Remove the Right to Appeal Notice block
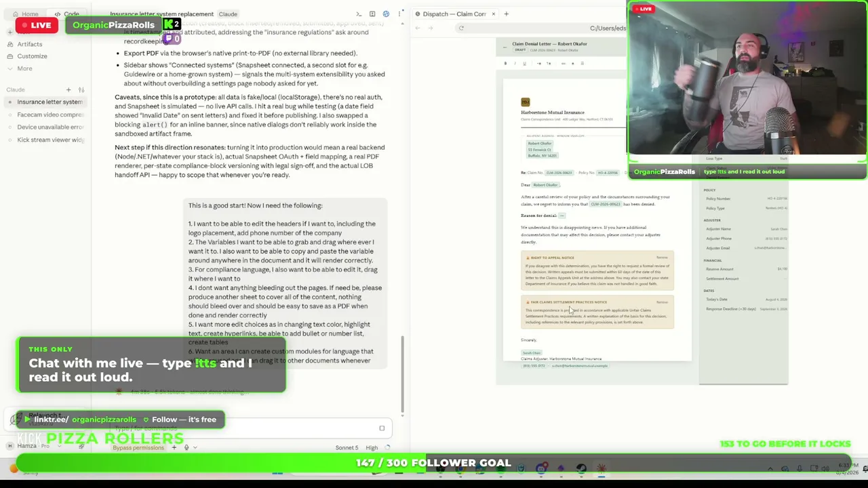Image resolution: width=868 pixels, height=488 pixels. (662, 258)
